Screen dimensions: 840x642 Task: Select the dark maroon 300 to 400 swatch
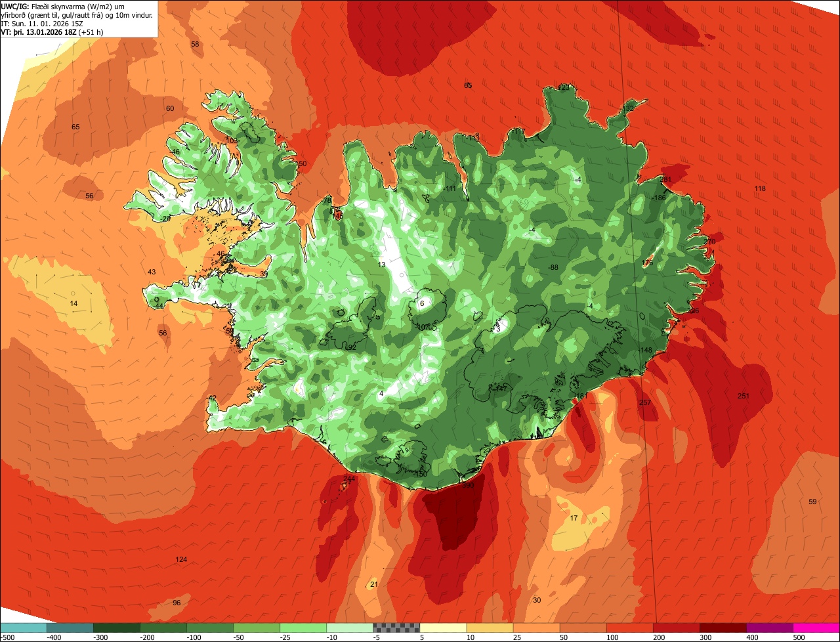click(723, 627)
